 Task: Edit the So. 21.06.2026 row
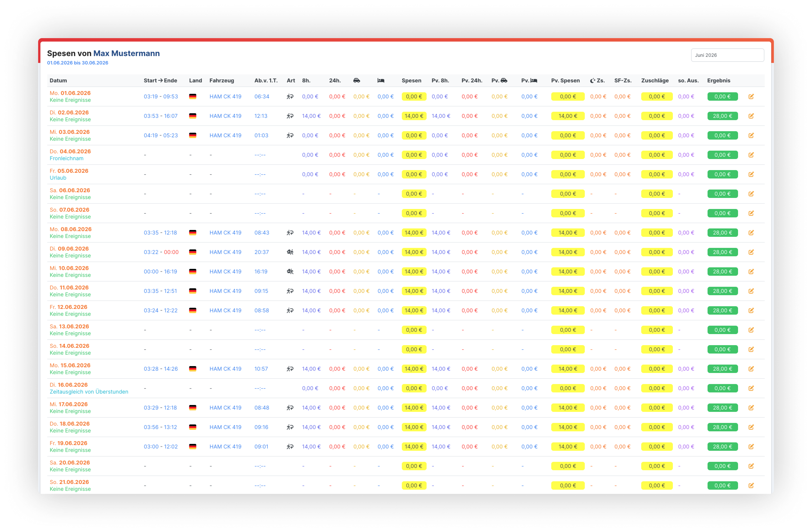(x=751, y=486)
